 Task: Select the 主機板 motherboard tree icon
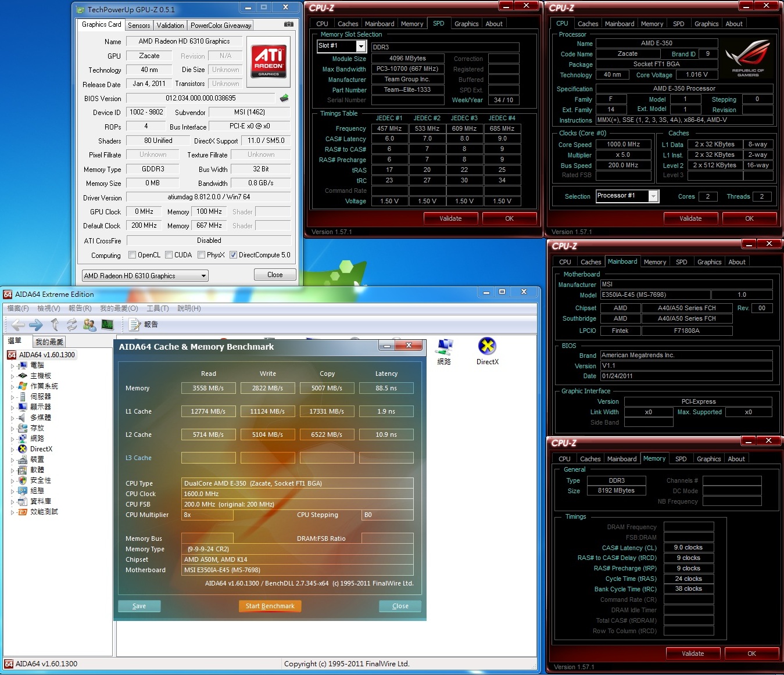(x=23, y=376)
